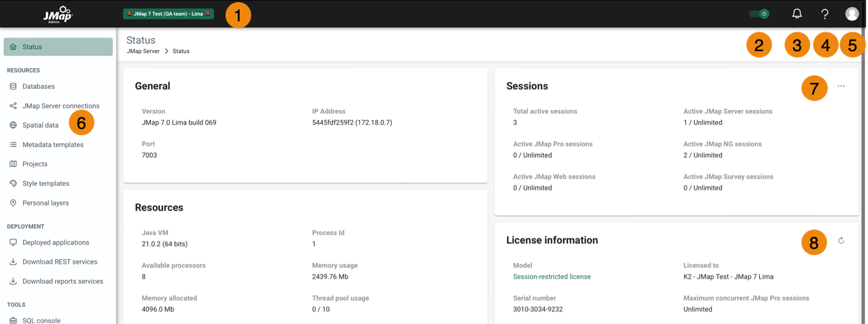Click the JMap 7 Test server badge
Viewport: 868px width, 324px height.
point(168,14)
